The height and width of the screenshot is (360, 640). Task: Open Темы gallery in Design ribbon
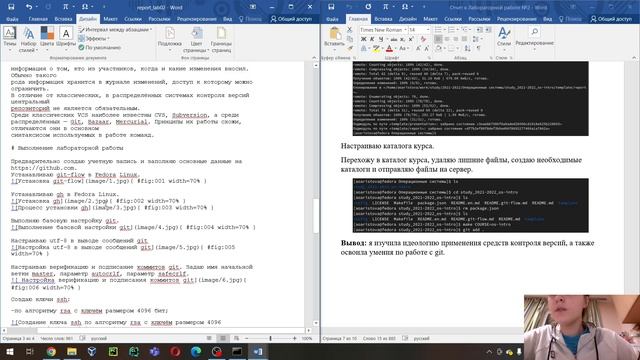coord(9,40)
